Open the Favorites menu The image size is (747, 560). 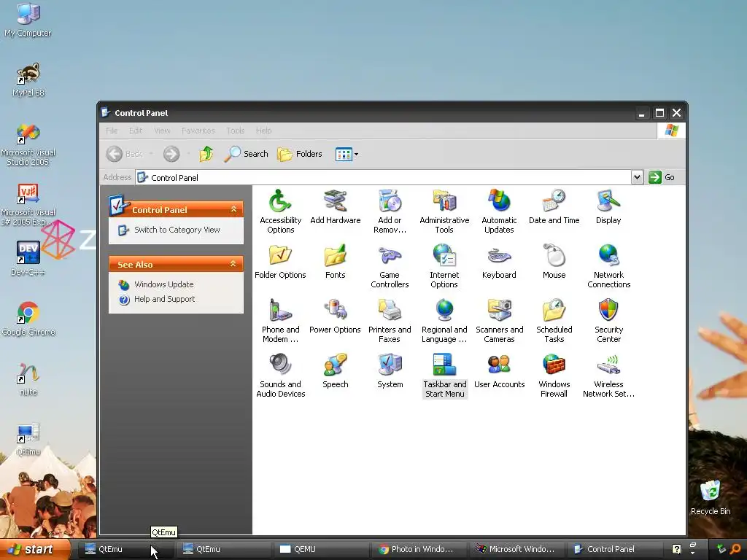click(198, 131)
